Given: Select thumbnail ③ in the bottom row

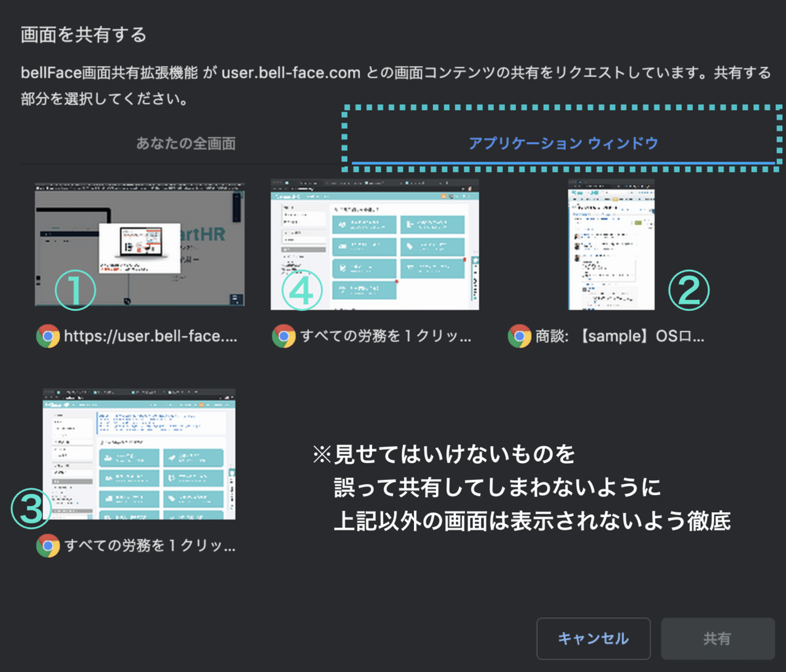Looking at the screenshot, I should 138,453.
